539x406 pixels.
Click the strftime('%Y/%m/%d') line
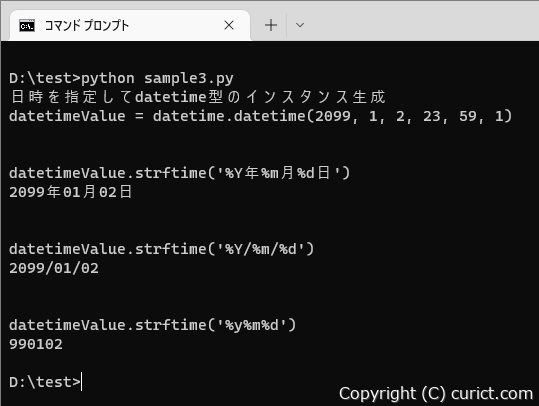point(162,249)
